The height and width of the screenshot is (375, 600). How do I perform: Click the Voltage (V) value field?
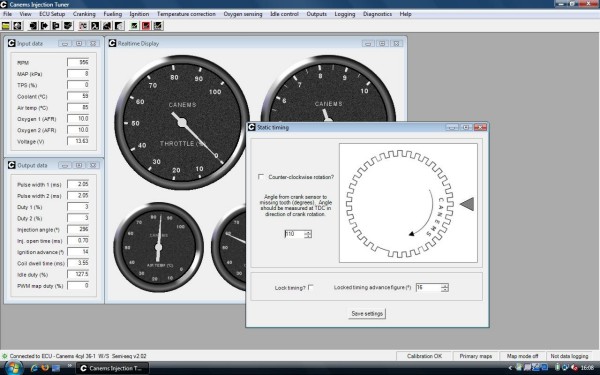coord(78,141)
